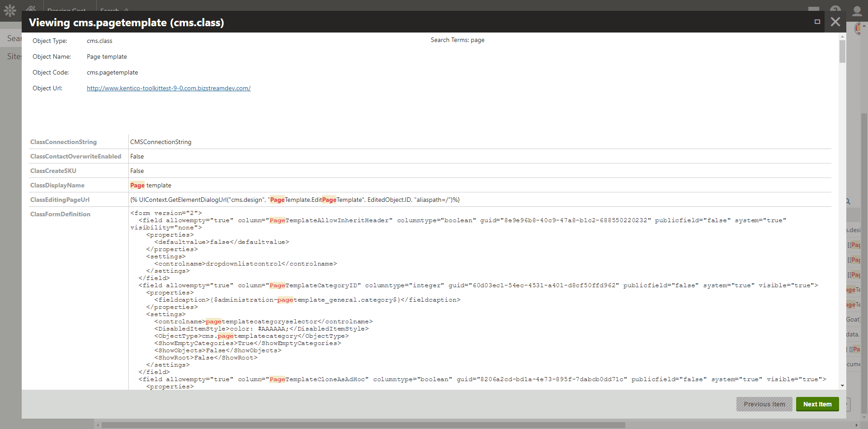Click the 'ClassContactOverwriteEnabled' field name
This screenshot has height=429, width=868.
[75, 156]
